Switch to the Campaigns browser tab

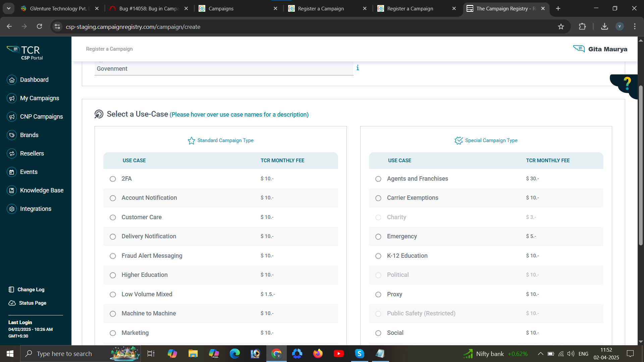(x=238, y=8)
